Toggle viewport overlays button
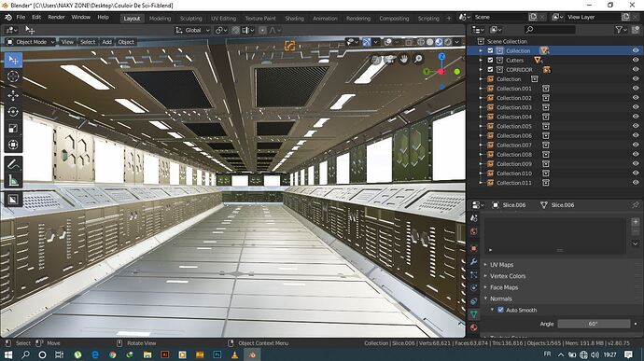 [x=387, y=42]
